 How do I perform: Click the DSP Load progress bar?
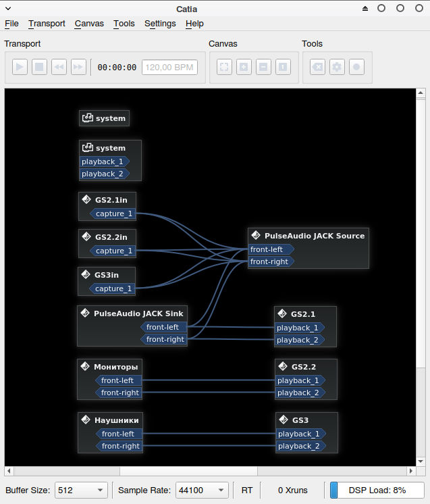click(377, 490)
